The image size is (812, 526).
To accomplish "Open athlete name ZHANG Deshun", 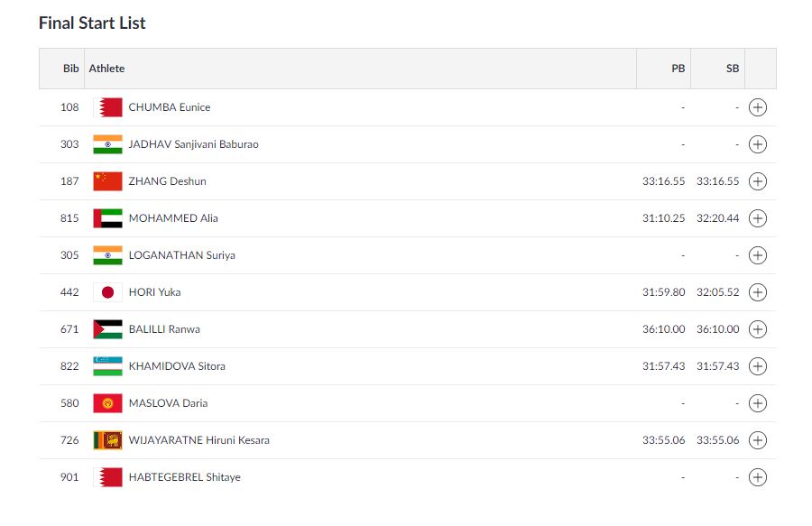I will pyautogui.click(x=167, y=181).
